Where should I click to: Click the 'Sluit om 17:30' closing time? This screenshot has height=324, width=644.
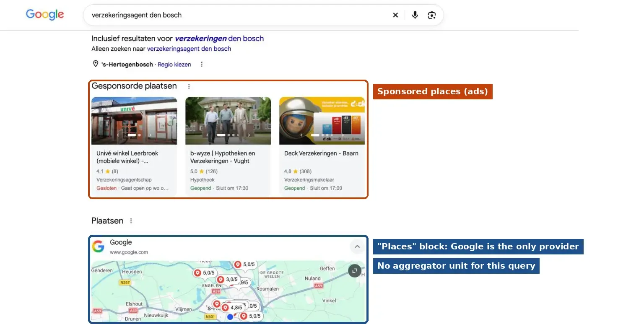coord(232,188)
